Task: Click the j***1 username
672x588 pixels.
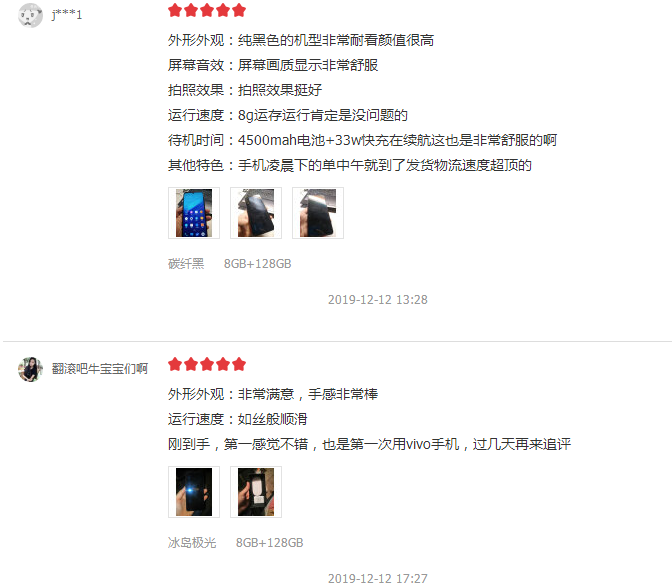Action: tap(66, 15)
